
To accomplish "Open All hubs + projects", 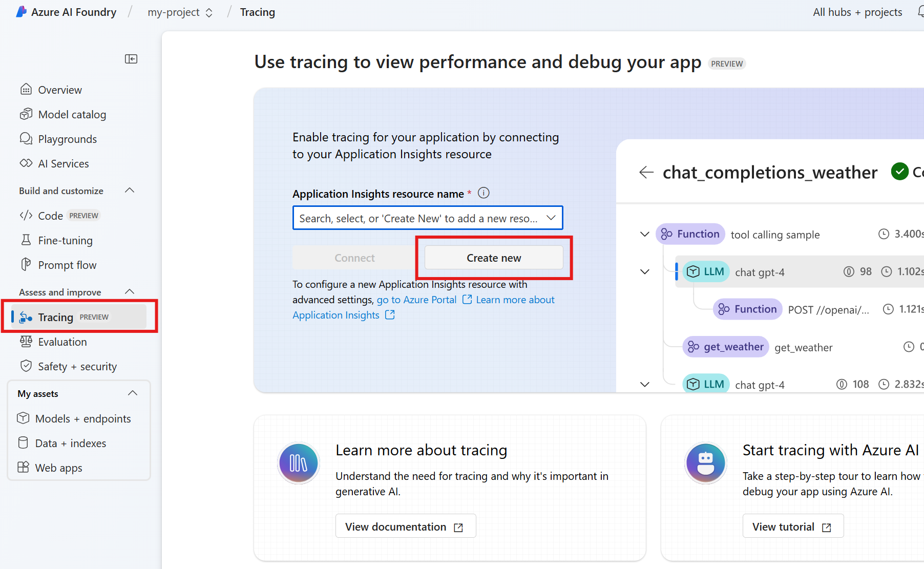I will [x=857, y=11].
